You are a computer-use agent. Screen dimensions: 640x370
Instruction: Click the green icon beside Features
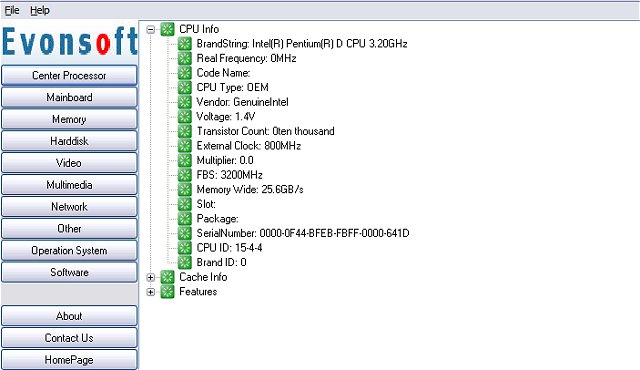(167, 292)
